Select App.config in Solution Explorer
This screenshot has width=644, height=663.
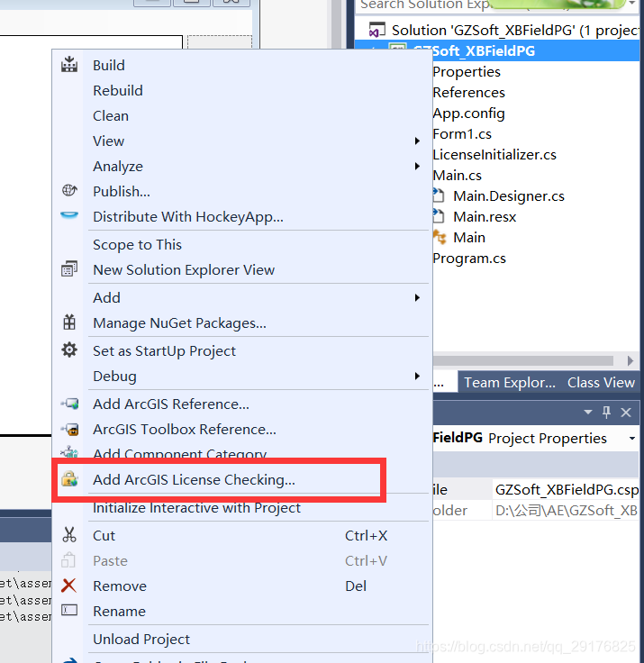[468, 114]
